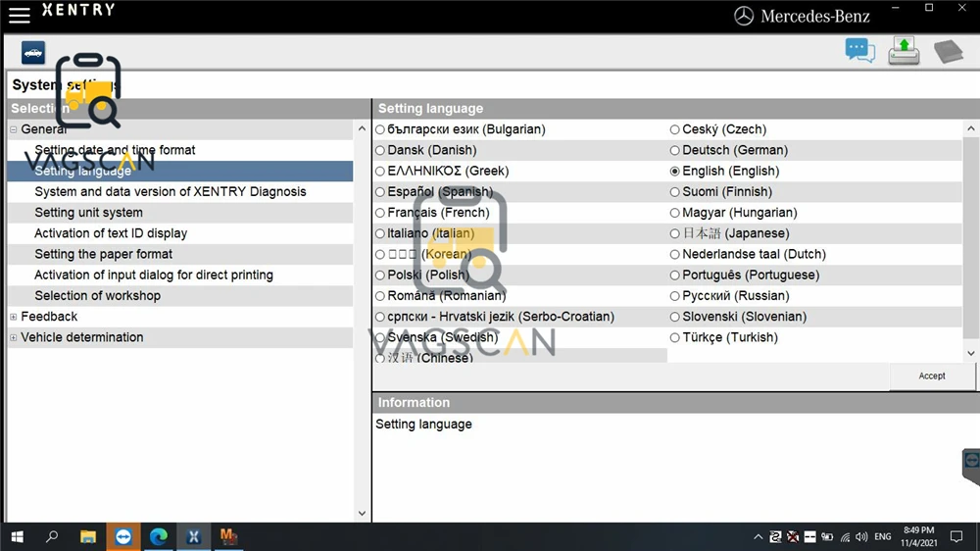The image size is (980, 551).
Task: Collapse the General tree node
Action: point(13,129)
